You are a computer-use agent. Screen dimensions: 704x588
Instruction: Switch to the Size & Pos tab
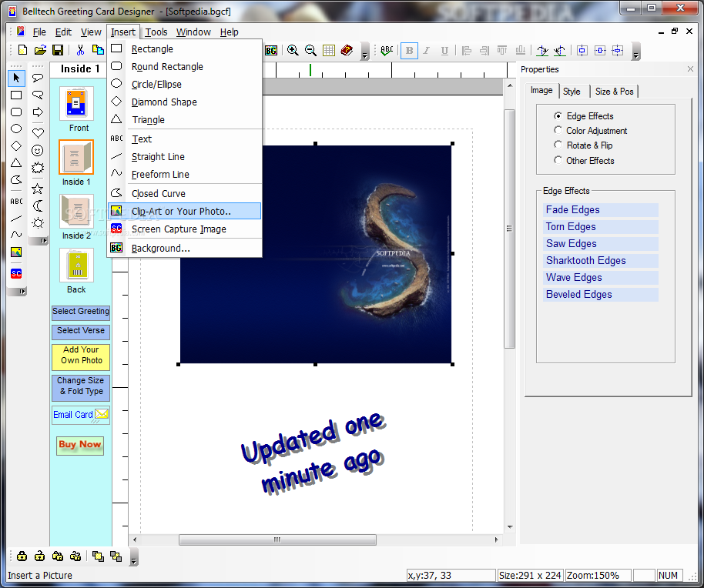point(614,92)
